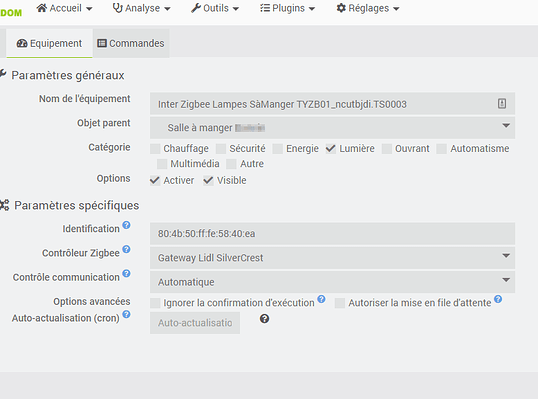Check the Chauffage category
This screenshot has height=399, width=538.
(155, 149)
